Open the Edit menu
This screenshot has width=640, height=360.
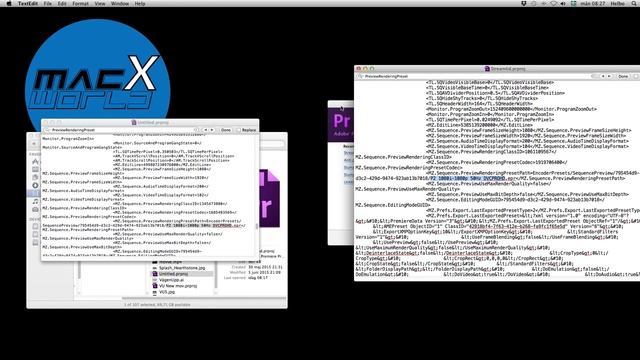tap(62, 3)
